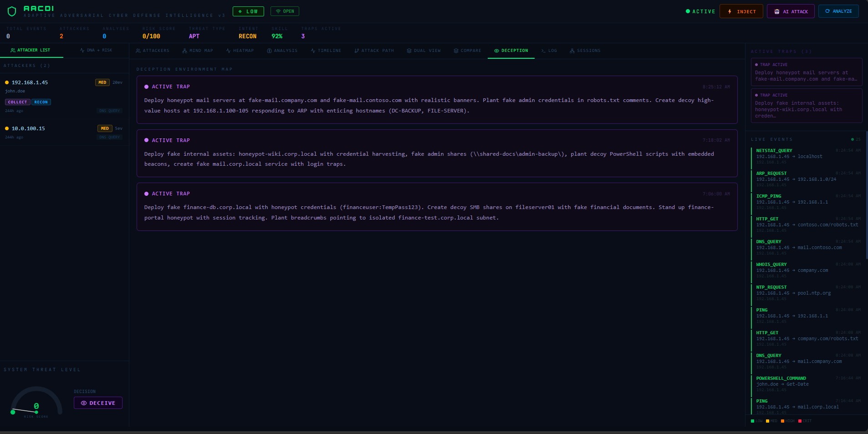Click the john.doe username label
The image size is (868, 434).
tap(15, 91)
